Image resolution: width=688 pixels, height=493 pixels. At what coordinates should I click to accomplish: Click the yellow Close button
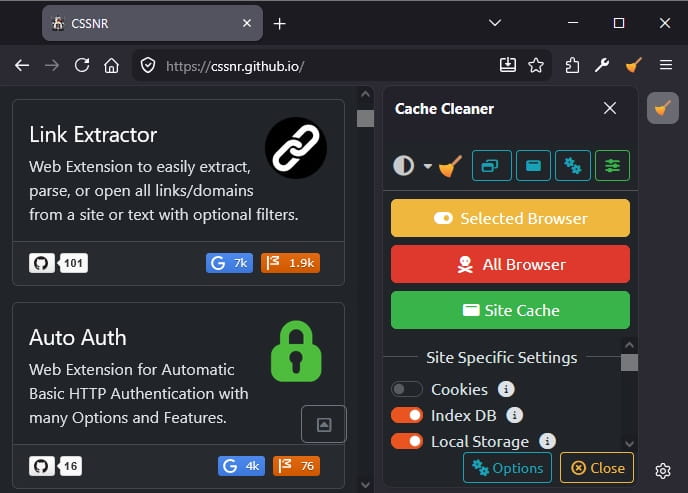pyautogui.click(x=597, y=468)
